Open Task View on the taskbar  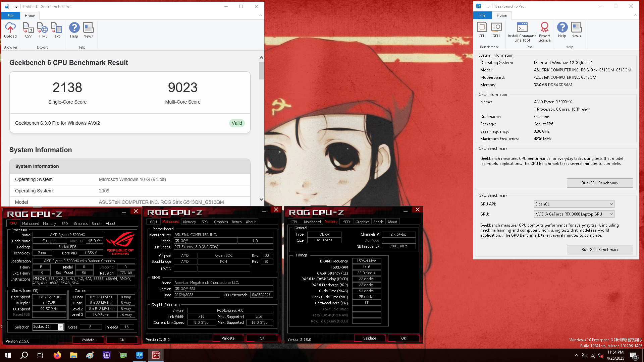40,355
